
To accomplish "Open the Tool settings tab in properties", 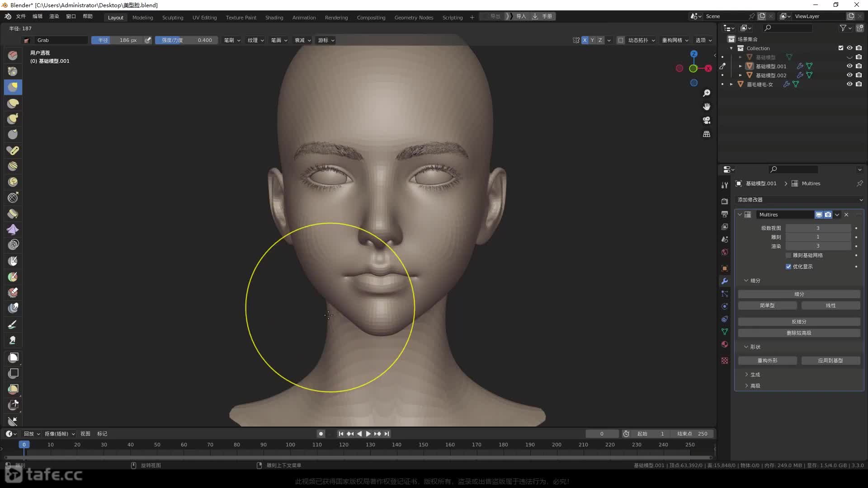I will coord(725,185).
